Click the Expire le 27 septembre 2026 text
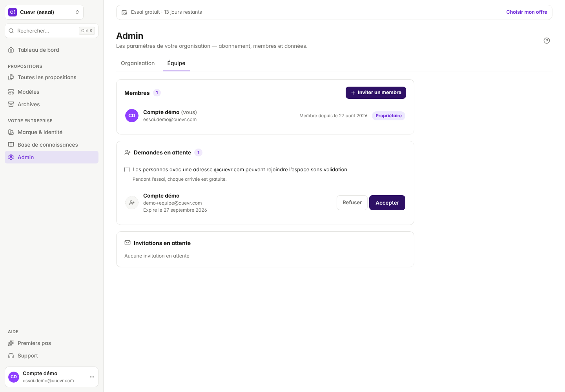The height and width of the screenshot is (392, 565). tap(175, 210)
